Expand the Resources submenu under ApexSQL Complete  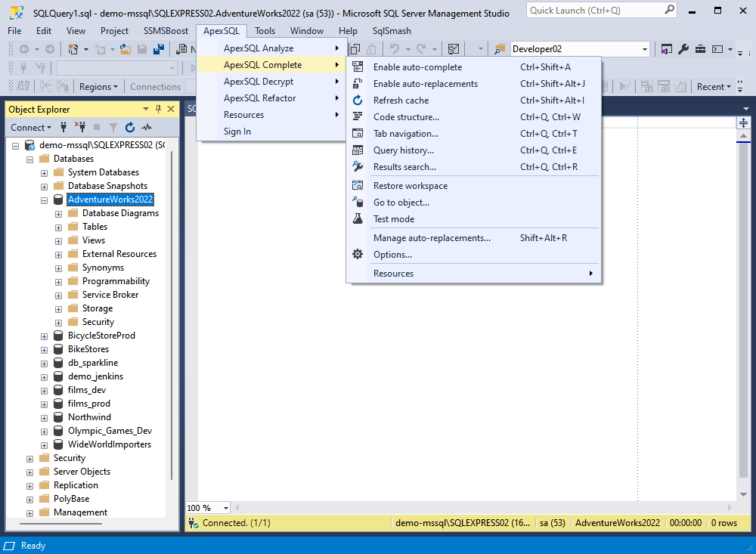(x=473, y=274)
